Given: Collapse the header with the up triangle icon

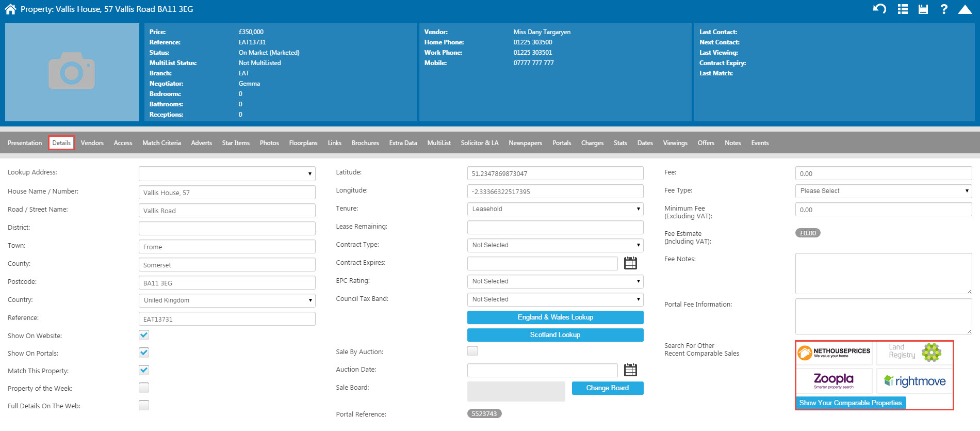Looking at the screenshot, I should point(965,9).
